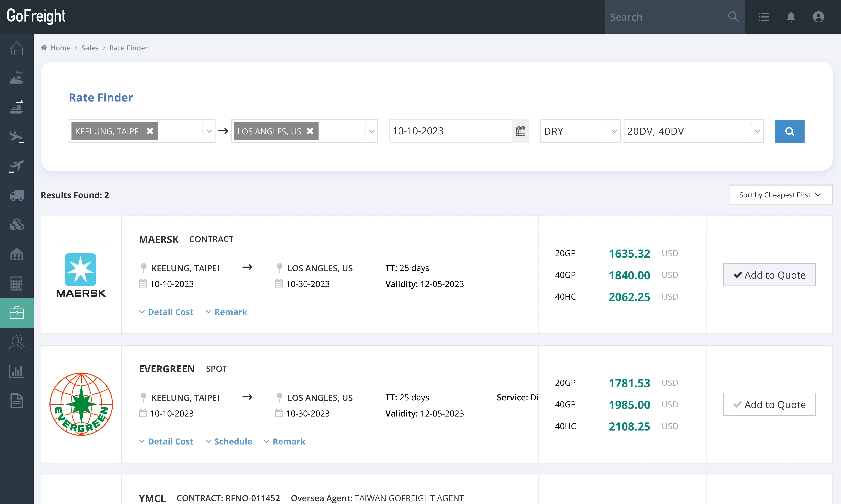
Task: Click the warehouse sidebar icon
Action: click(x=17, y=254)
